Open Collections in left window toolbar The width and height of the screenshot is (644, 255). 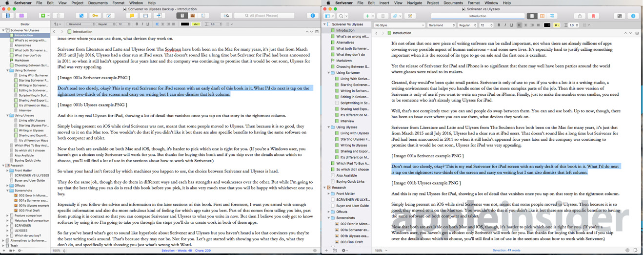click(x=21, y=16)
